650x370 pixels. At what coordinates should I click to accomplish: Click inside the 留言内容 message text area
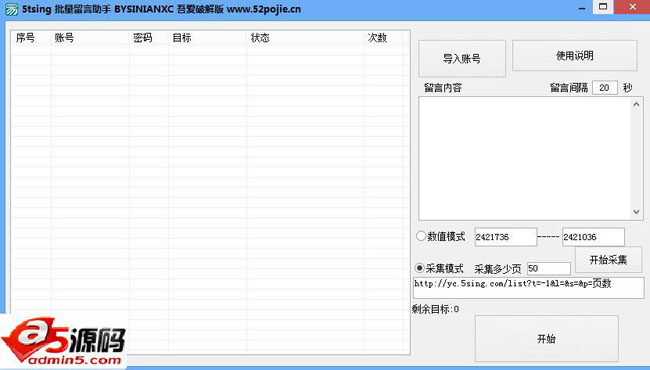tap(525, 158)
